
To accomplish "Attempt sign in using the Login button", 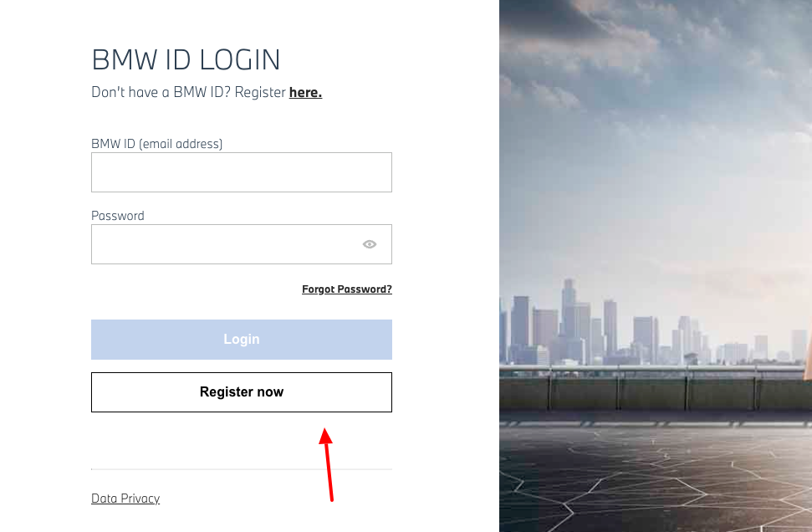I will click(x=241, y=339).
